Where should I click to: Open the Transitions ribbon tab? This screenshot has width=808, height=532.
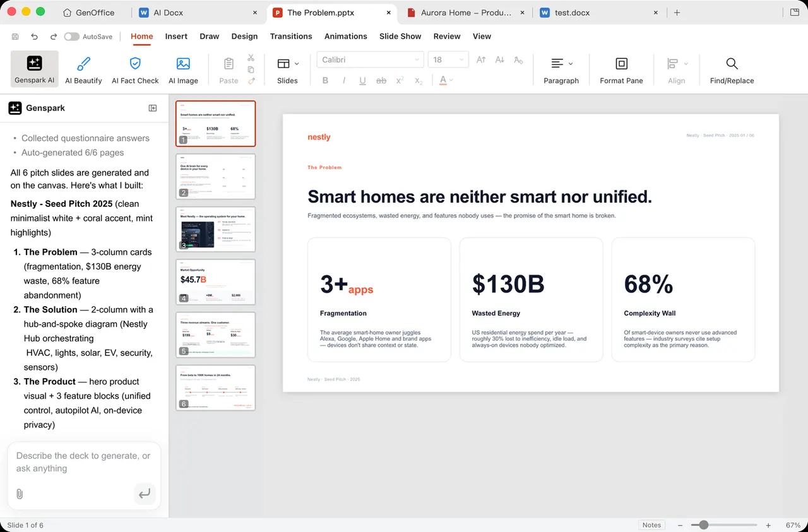click(291, 37)
